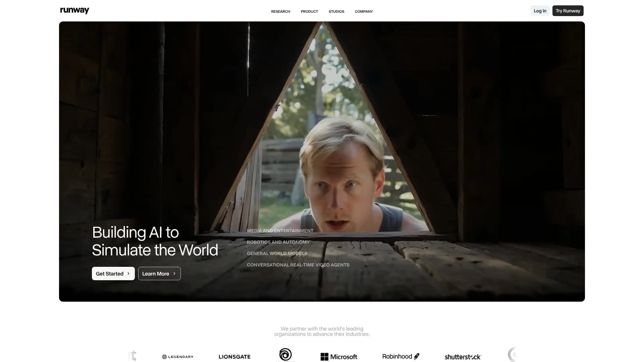Select General World Models category
This screenshot has height=362, width=644.
pos(277,253)
